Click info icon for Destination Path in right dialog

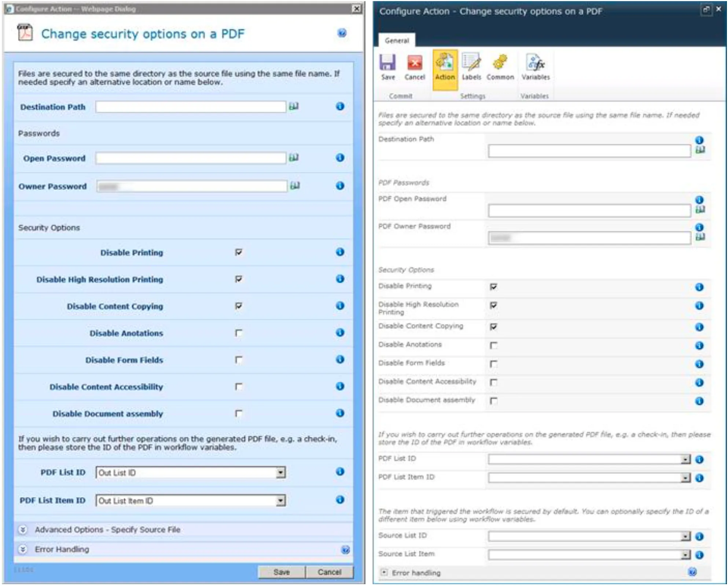tap(699, 140)
